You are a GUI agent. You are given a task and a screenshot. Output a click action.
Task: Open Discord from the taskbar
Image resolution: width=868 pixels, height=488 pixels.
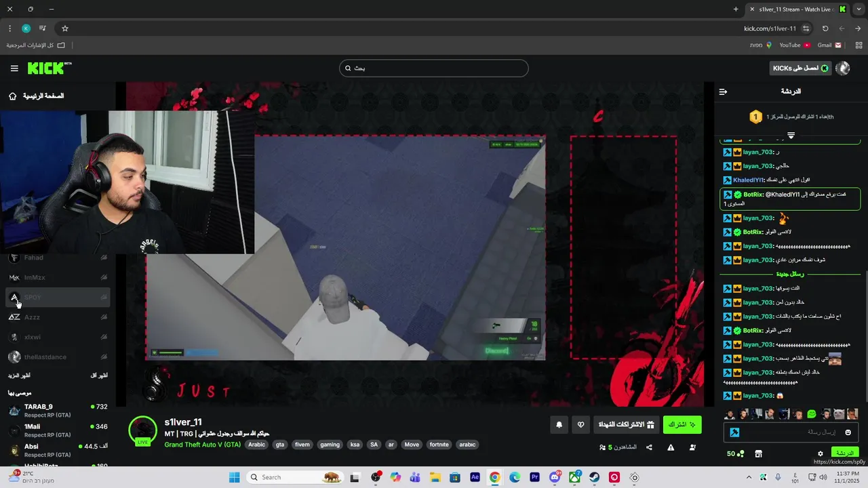[555, 477]
